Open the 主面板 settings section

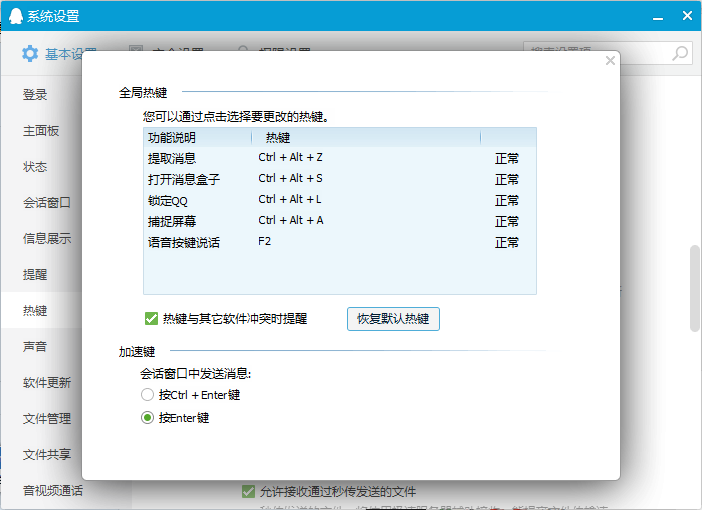pos(41,131)
